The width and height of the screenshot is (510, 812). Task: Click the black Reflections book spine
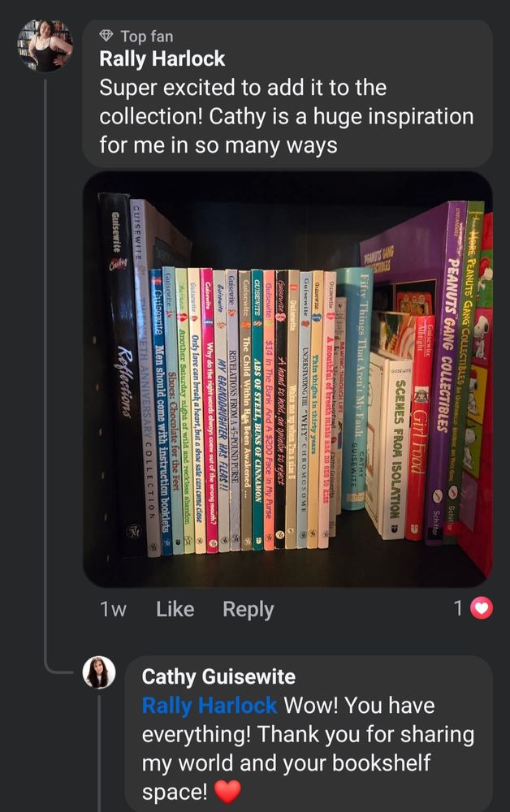117,373
